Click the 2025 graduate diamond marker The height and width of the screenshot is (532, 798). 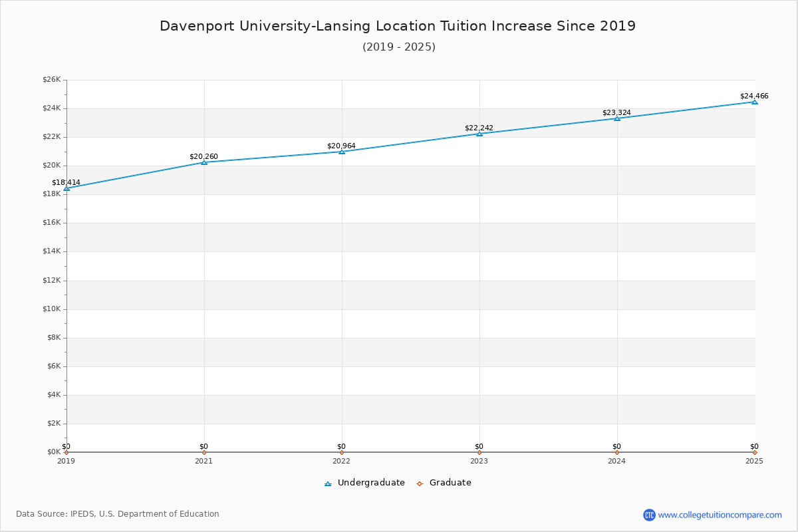tap(755, 452)
